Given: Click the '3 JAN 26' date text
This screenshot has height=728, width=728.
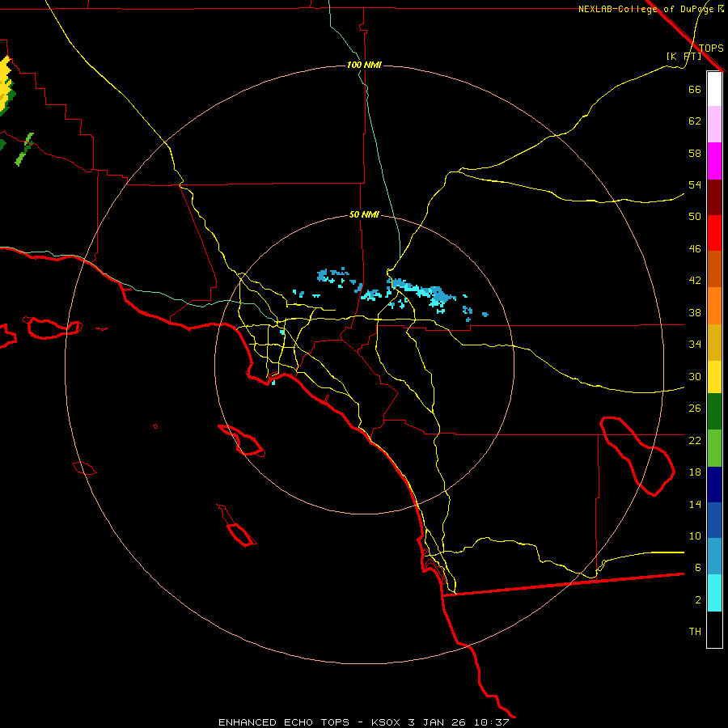Looking at the screenshot, I should 438,722.
